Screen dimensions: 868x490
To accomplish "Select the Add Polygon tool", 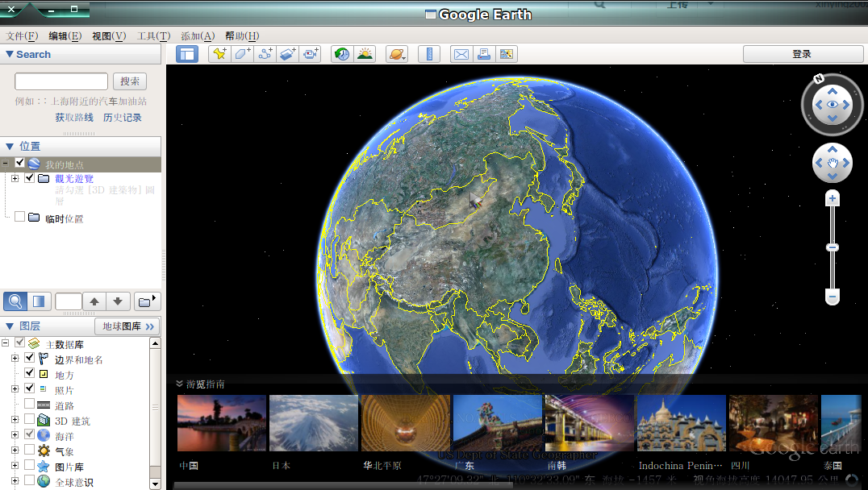I will 243,54.
